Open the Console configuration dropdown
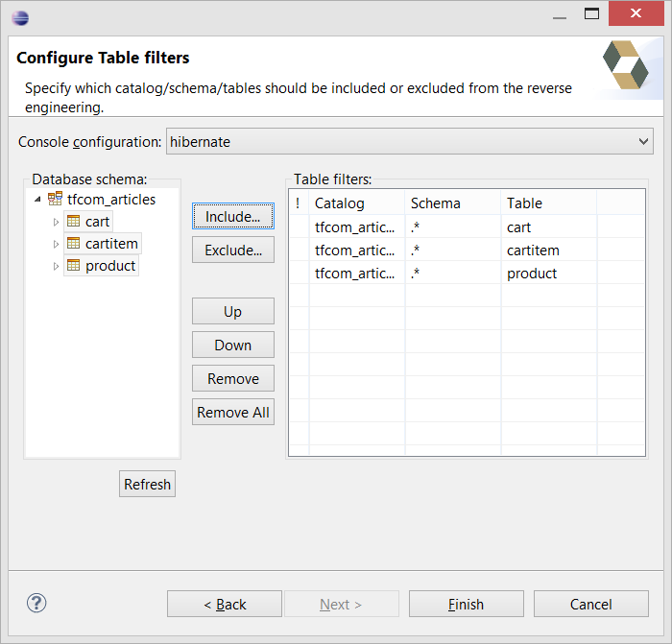Viewport: 672px width, 644px height. tap(409, 142)
